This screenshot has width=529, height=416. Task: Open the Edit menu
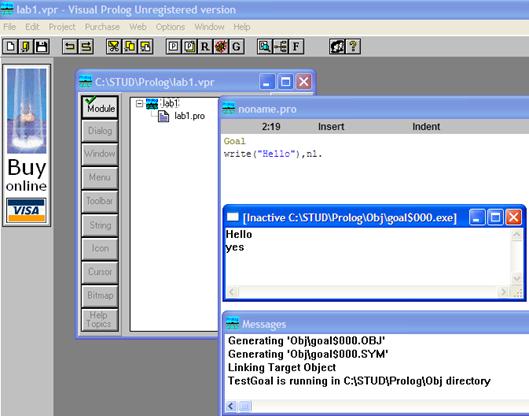32,27
